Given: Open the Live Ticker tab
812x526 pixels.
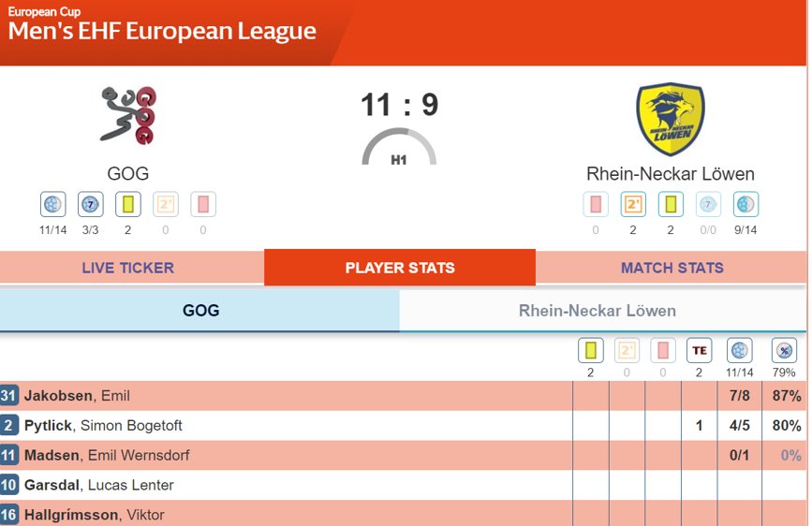Looking at the screenshot, I should [x=128, y=268].
